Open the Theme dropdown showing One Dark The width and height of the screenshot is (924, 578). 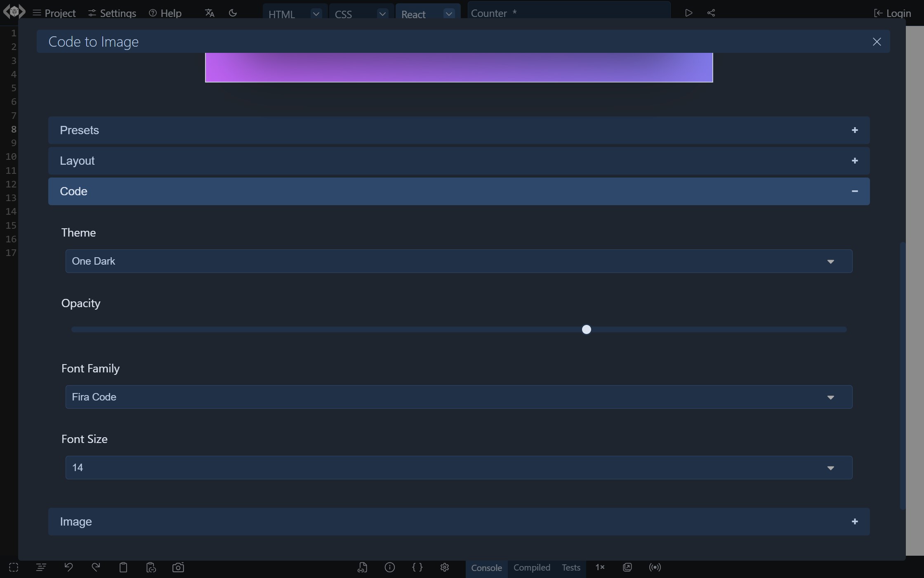point(459,261)
